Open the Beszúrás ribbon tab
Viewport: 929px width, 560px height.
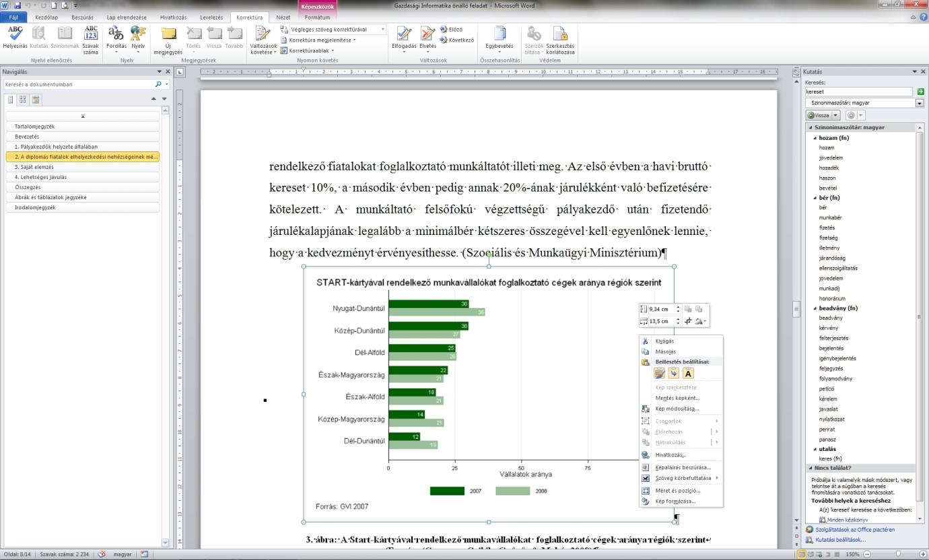pos(82,17)
